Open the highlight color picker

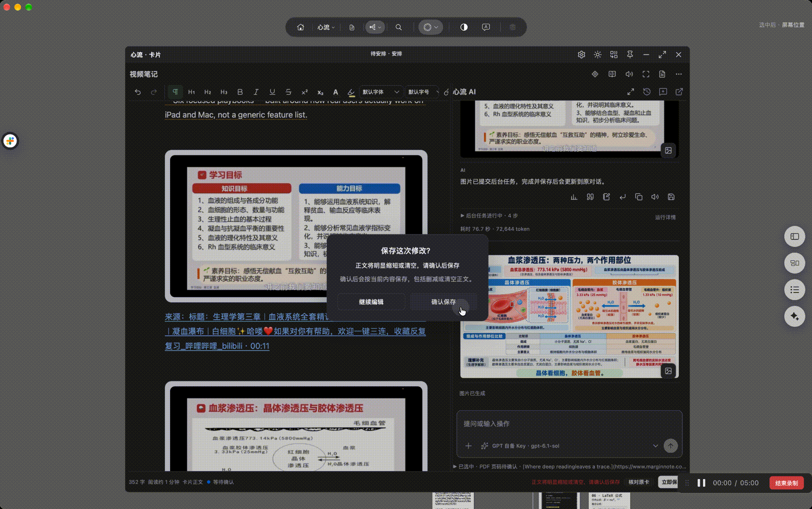352,92
